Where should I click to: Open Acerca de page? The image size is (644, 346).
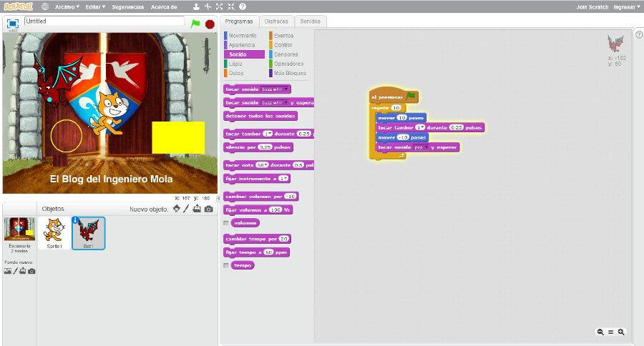(x=164, y=7)
